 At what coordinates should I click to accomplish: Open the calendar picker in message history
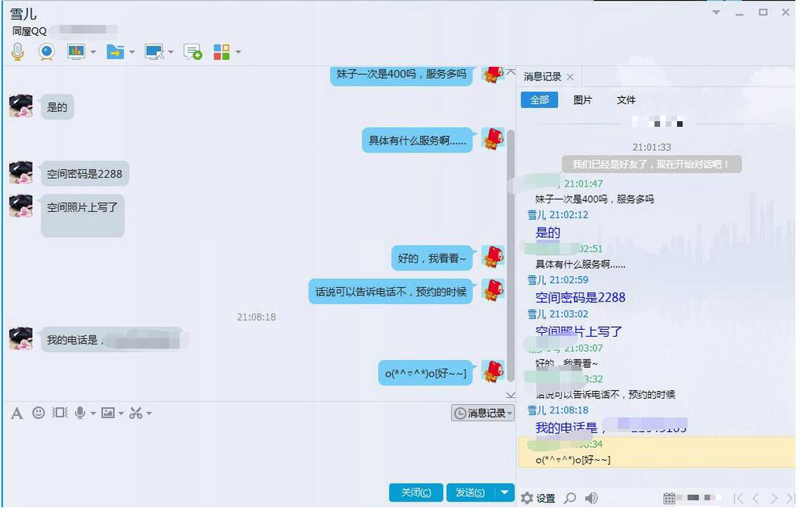(669, 497)
